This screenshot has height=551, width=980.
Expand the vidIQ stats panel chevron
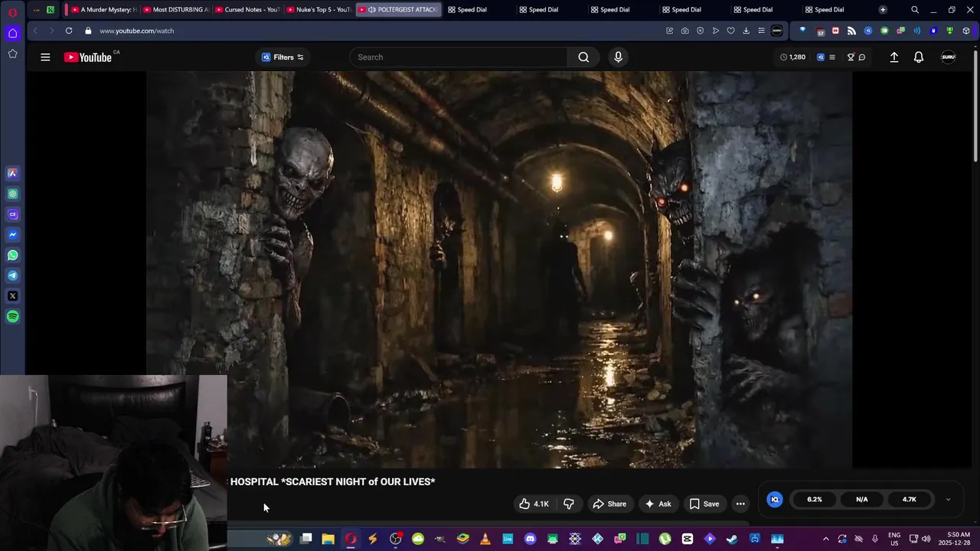(x=948, y=500)
